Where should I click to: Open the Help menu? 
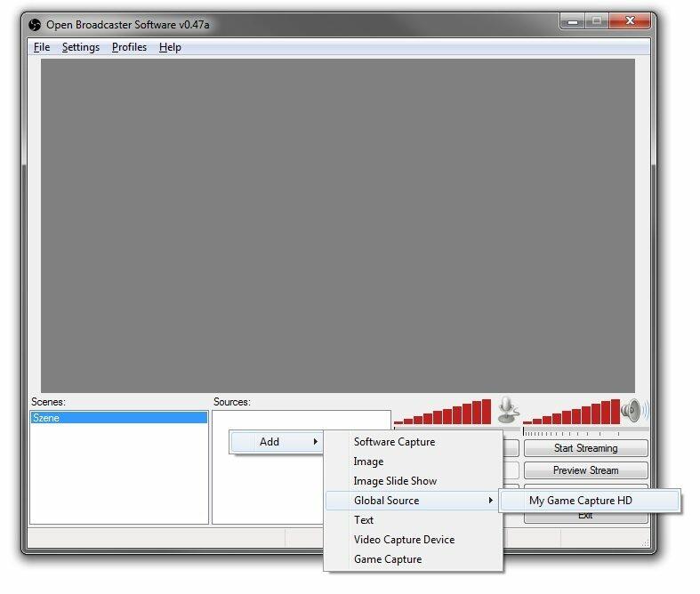click(170, 47)
